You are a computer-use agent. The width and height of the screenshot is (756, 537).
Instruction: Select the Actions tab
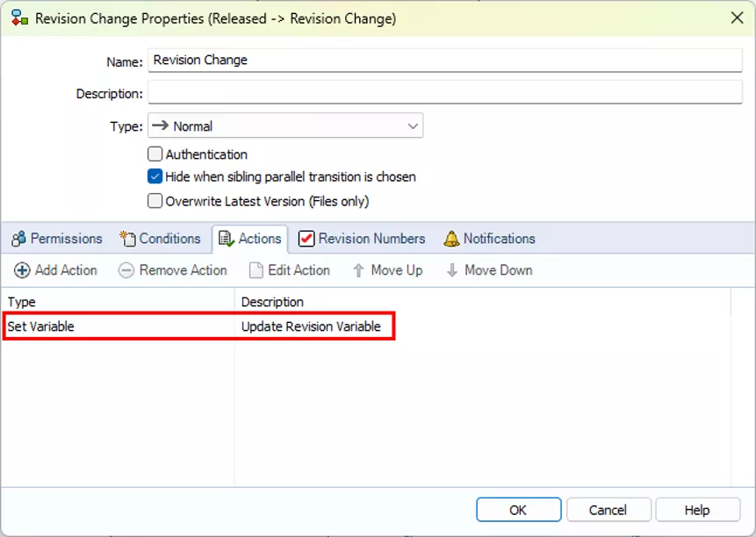[x=249, y=239]
